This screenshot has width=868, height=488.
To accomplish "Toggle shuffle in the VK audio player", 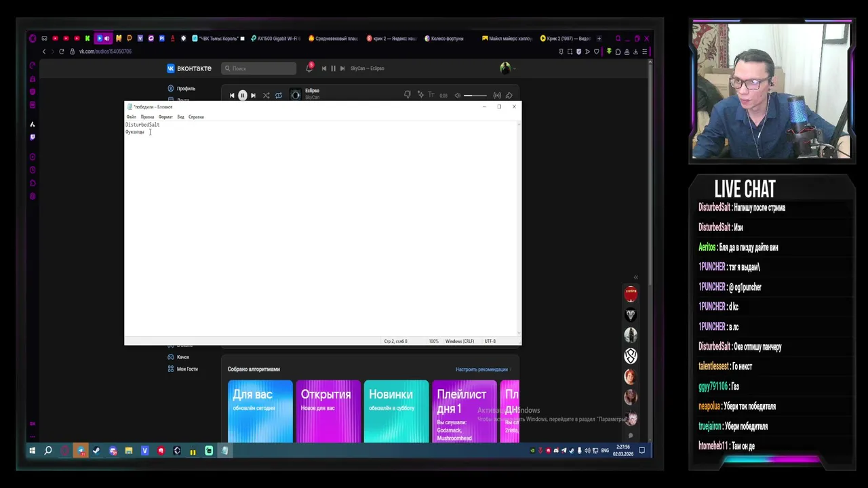I will pos(266,96).
